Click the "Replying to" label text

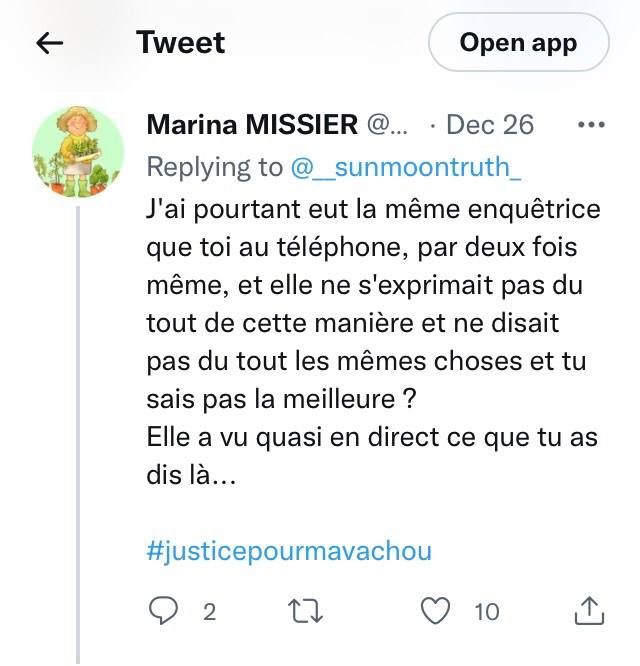pos(215,167)
